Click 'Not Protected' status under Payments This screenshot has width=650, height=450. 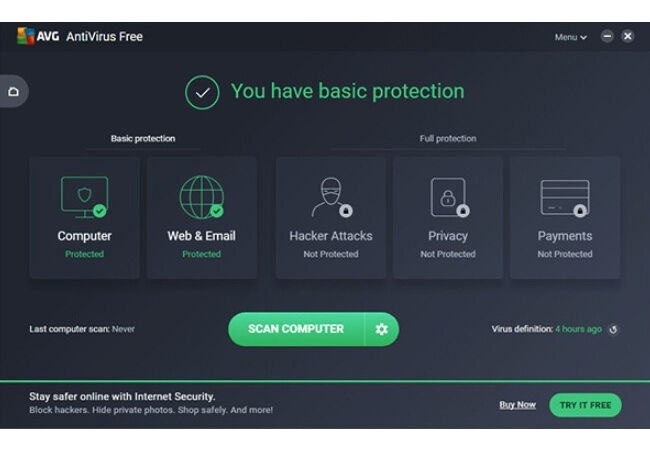565,254
